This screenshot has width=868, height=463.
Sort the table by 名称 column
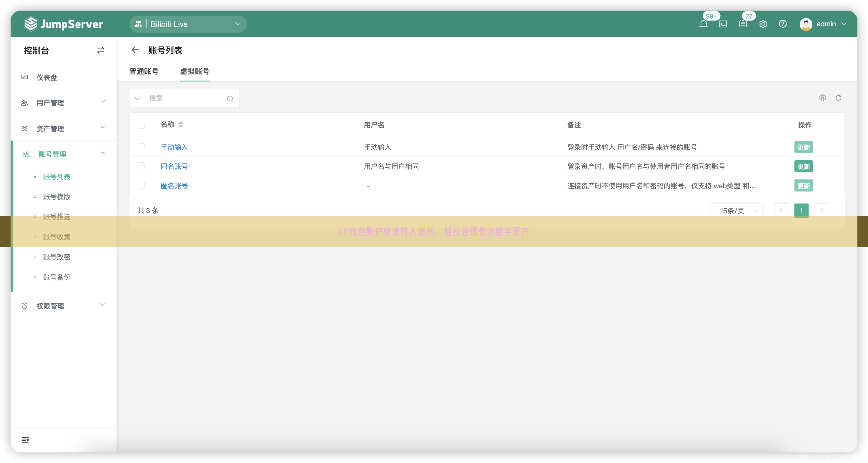point(181,124)
